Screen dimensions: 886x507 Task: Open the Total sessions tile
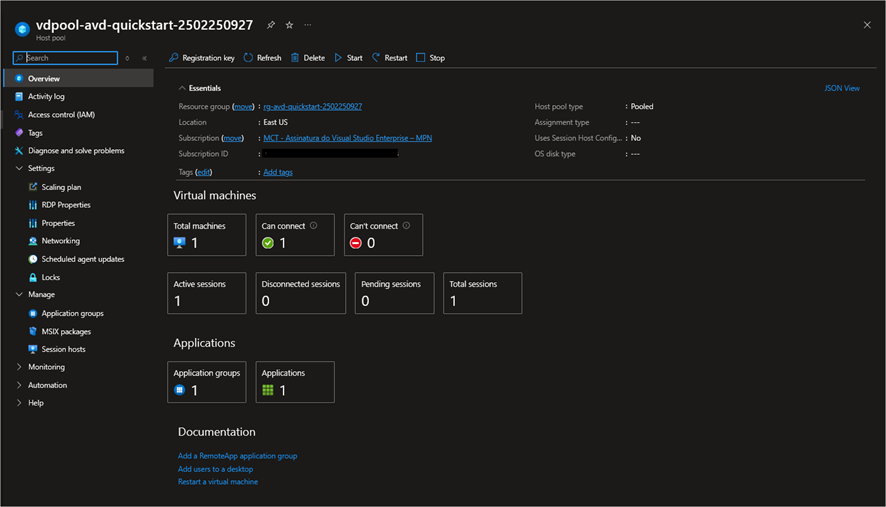483,293
